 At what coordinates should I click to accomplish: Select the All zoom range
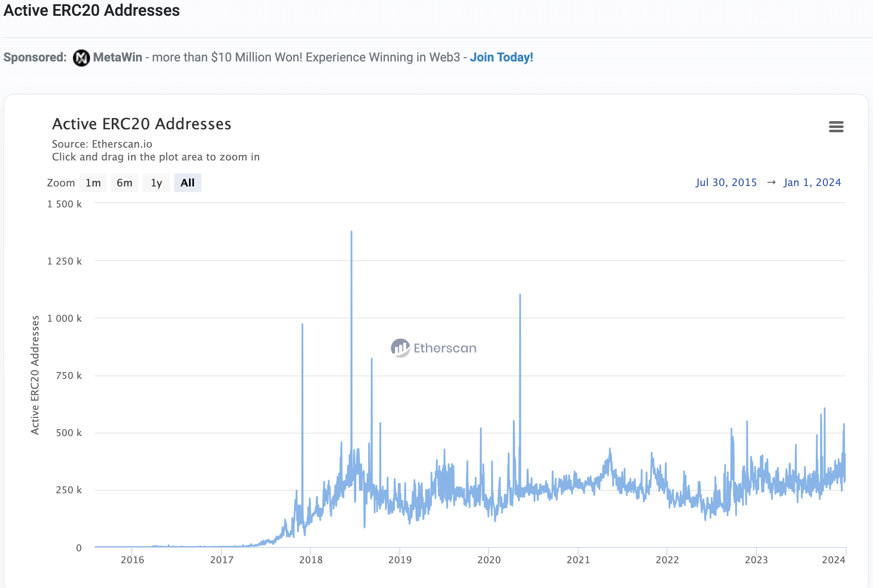coord(187,183)
